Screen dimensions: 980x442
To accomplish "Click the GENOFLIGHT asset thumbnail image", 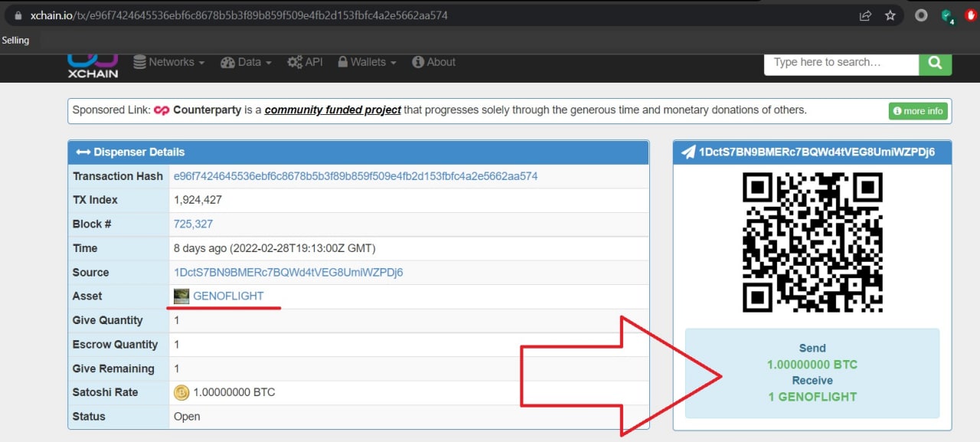I will coord(181,296).
